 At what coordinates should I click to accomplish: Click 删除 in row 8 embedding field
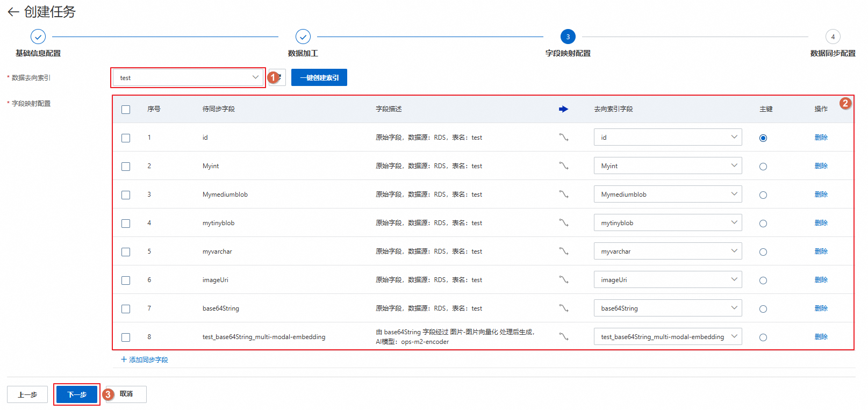[821, 336]
